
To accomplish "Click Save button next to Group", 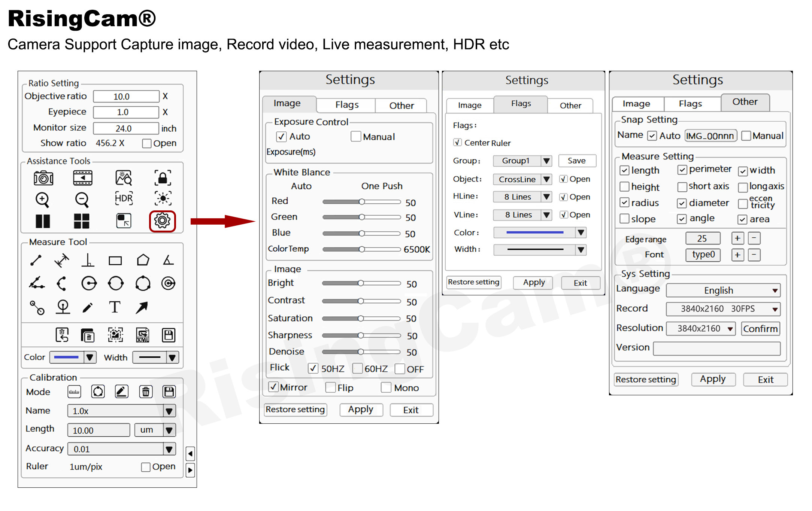I will click(x=576, y=161).
